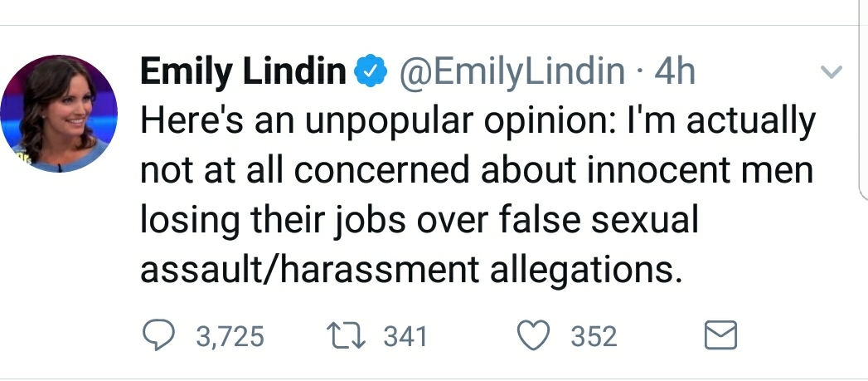Click the 3,725 replies count
The width and height of the screenshot is (868, 381).
(x=230, y=337)
